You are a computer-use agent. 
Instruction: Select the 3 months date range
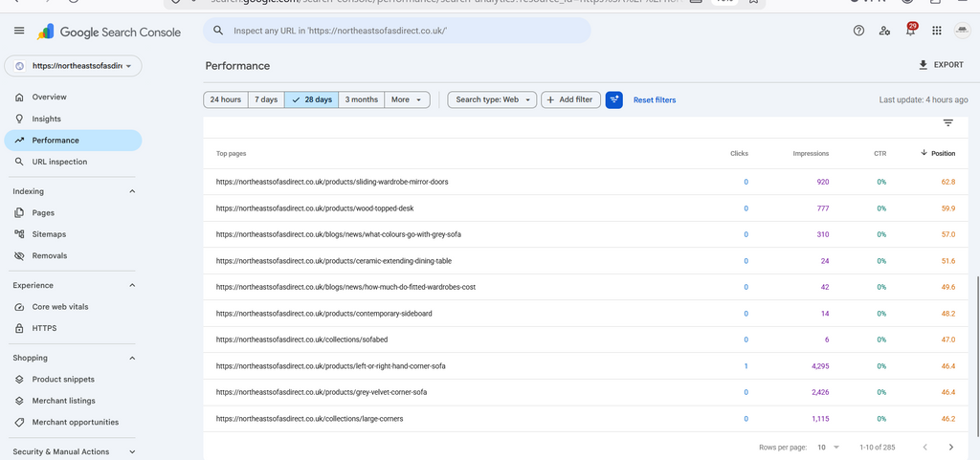[x=361, y=99]
